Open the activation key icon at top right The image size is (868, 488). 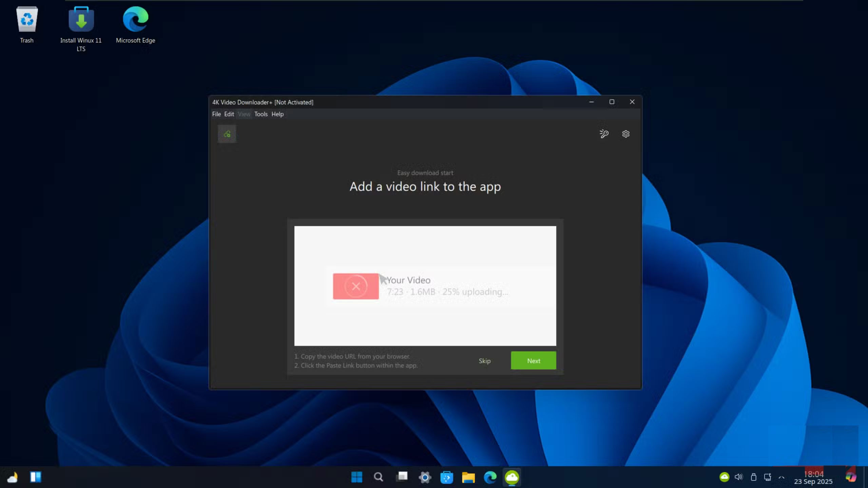(x=604, y=134)
